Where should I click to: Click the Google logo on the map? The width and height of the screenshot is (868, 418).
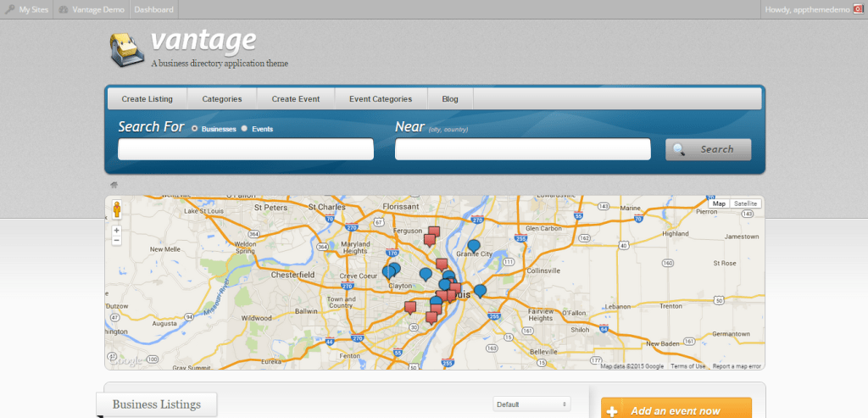pos(125,361)
